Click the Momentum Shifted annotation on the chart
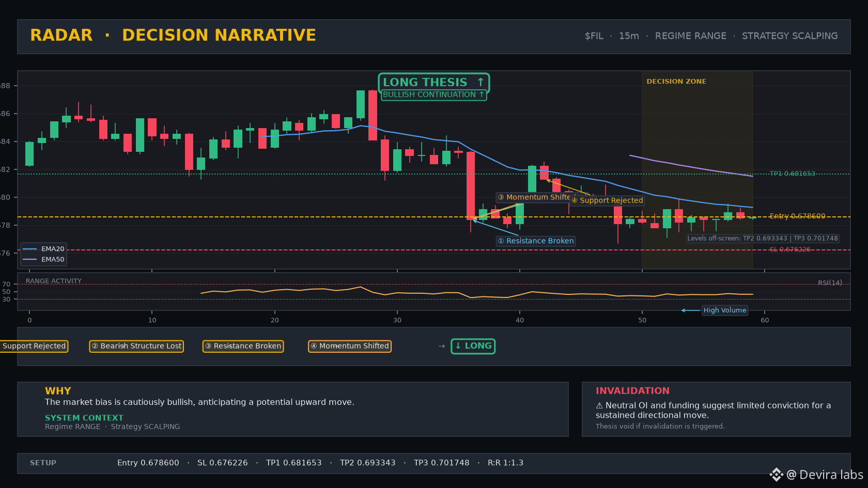 (533, 197)
